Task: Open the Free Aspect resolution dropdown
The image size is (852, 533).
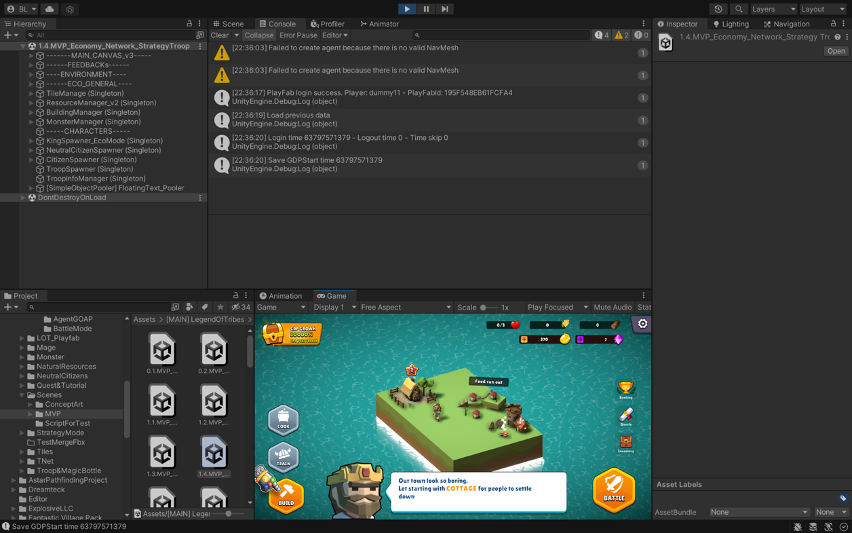Action: click(404, 308)
